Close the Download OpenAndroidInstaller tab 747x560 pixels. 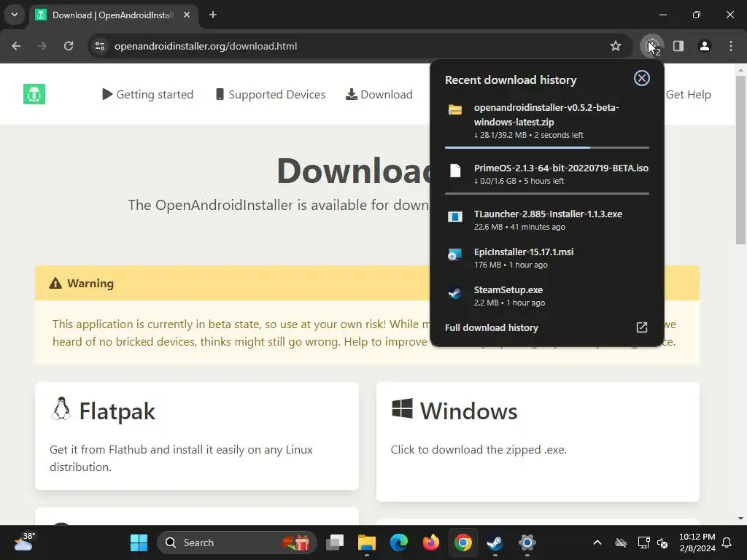tap(187, 15)
